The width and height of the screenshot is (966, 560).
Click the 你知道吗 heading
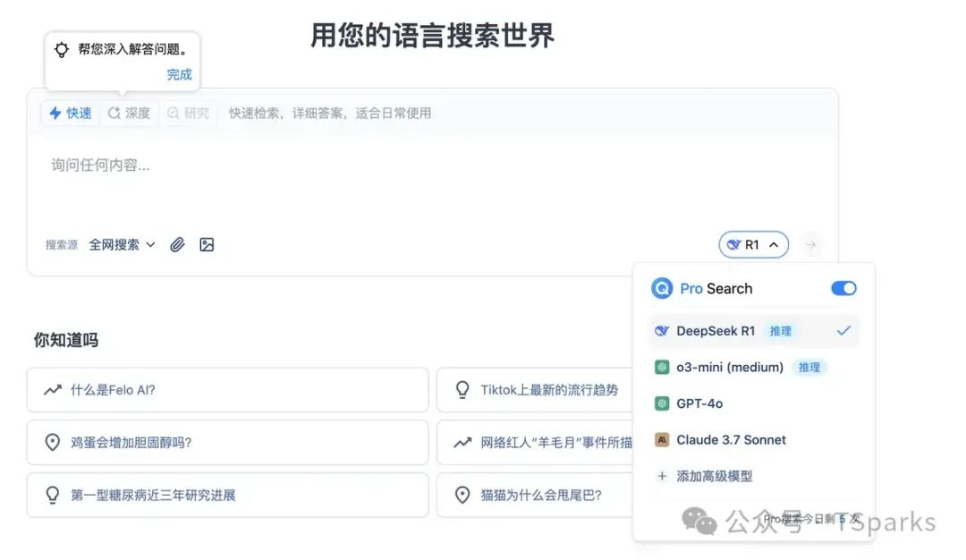tap(66, 340)
